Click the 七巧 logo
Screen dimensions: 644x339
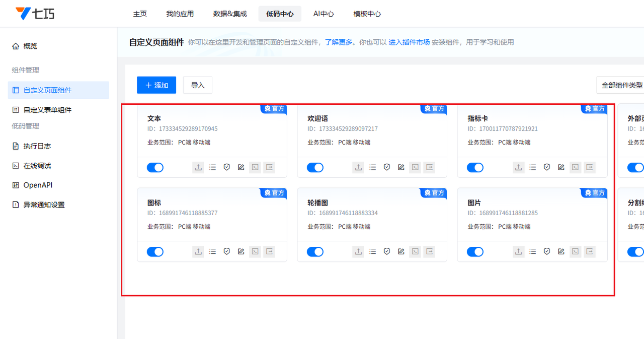pyautogui.click(x=35, y=14)
